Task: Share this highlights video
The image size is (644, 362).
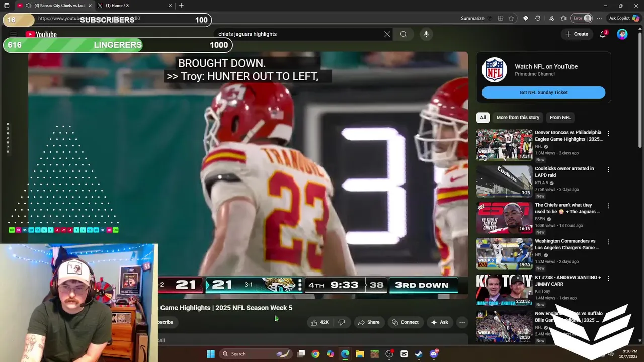Action: tap(368, 322)
